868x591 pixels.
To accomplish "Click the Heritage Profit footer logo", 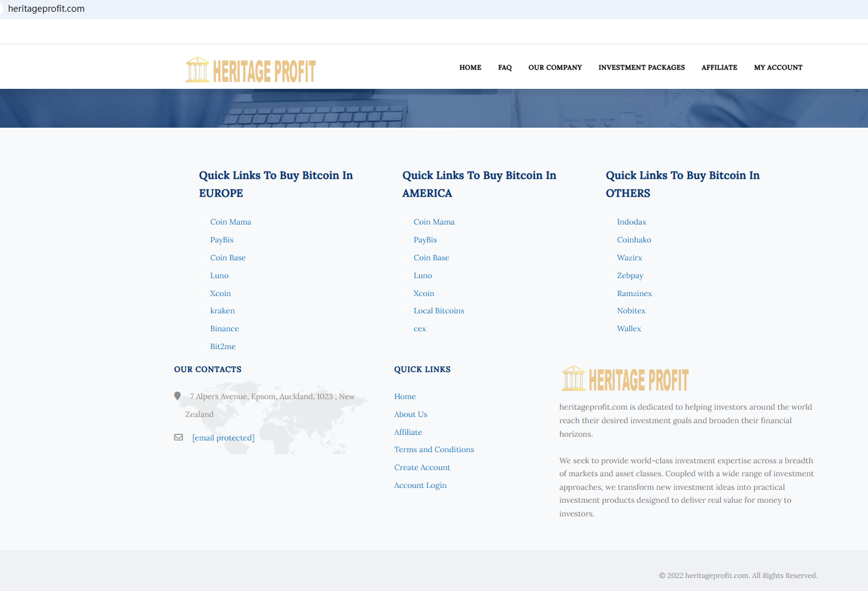I will [x=624, y=379].
